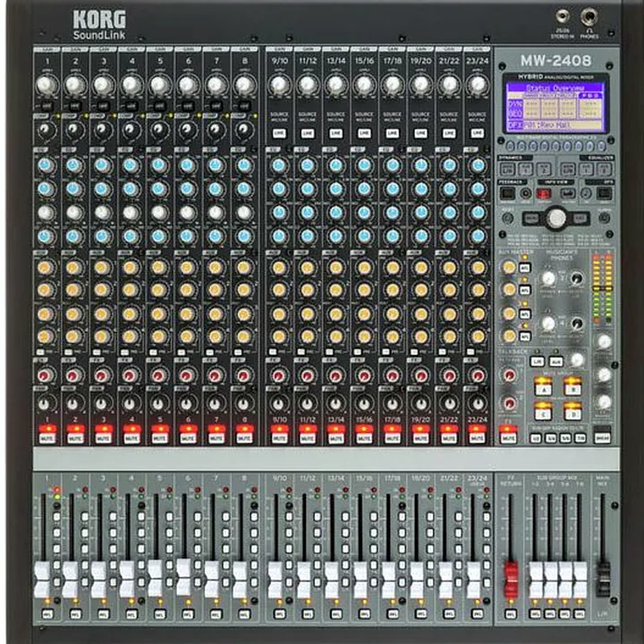Screen dimensions: 644x644
Task: Activate mute group B button
Action: (x=572, y=386)
